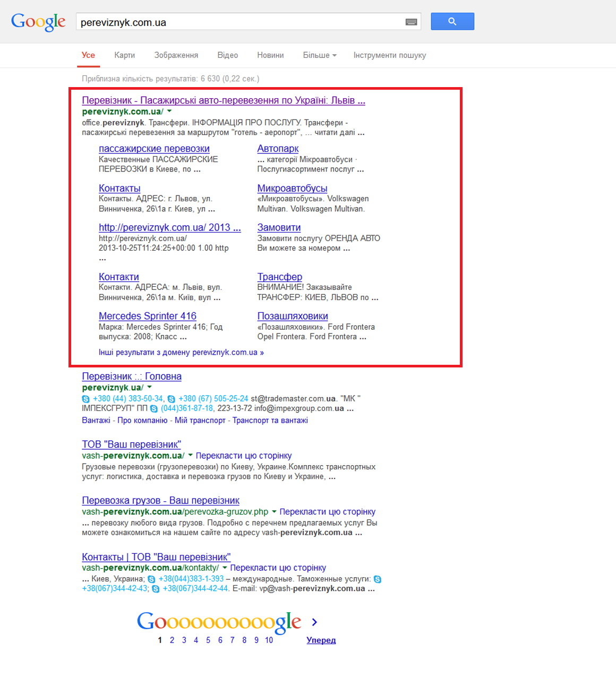Open result Перевозка грузов - Ваш перевізник
This screenshot has width=616, height=677.
pos(161,501)
